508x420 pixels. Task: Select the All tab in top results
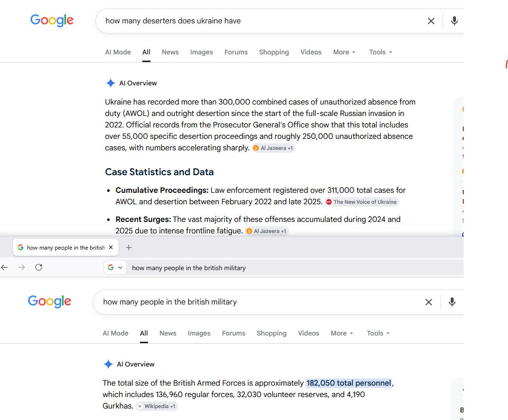(146, 52)
